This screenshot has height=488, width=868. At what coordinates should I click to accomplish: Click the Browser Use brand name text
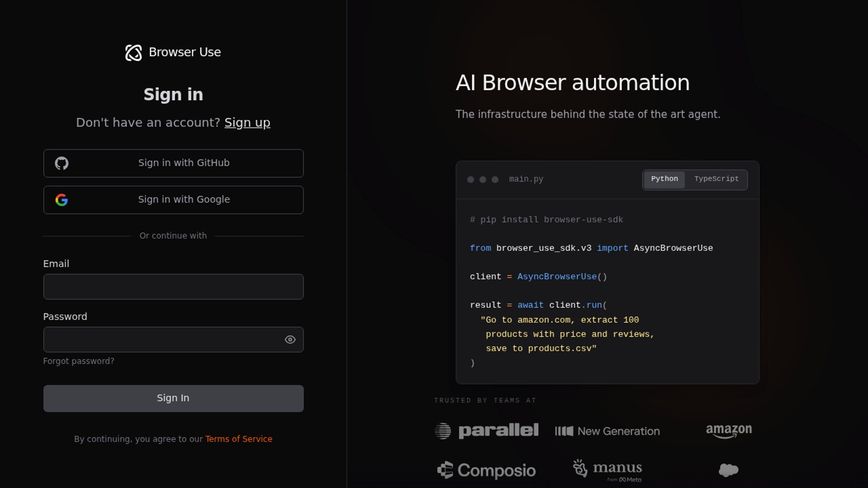pos(185,52)
